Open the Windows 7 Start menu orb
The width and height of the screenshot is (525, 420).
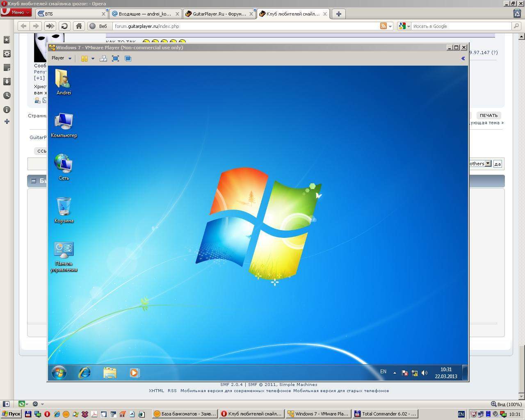(59, 372)
